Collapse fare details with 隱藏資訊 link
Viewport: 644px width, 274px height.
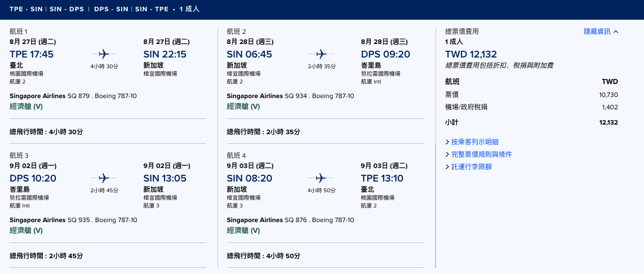coord(597,32)
